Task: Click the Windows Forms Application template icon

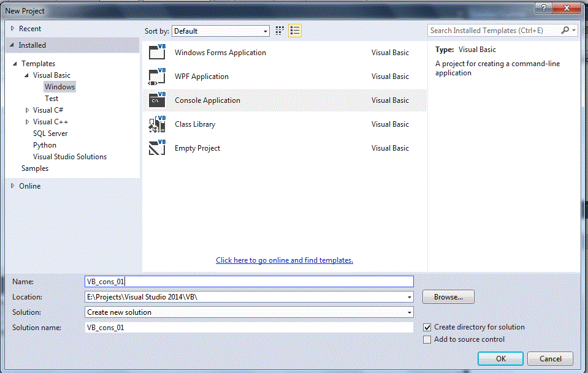Action: point(157,52)
